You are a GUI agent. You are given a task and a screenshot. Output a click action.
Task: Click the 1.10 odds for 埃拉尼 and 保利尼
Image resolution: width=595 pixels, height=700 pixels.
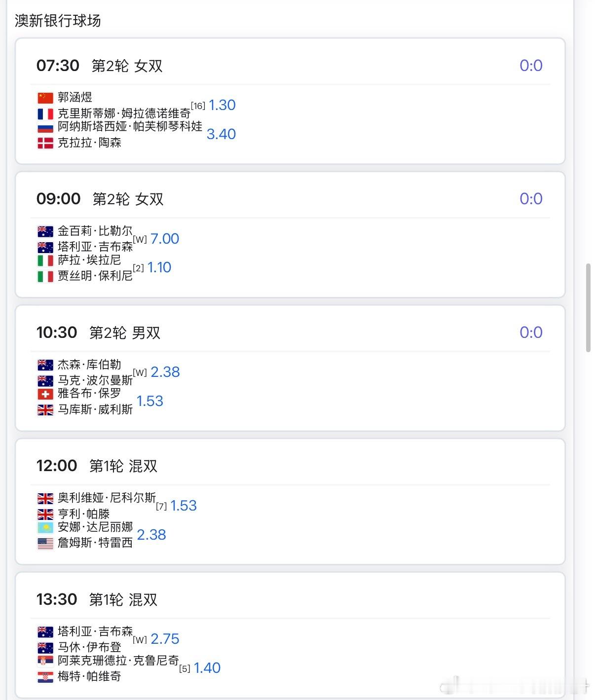click(x=159, y=267)
